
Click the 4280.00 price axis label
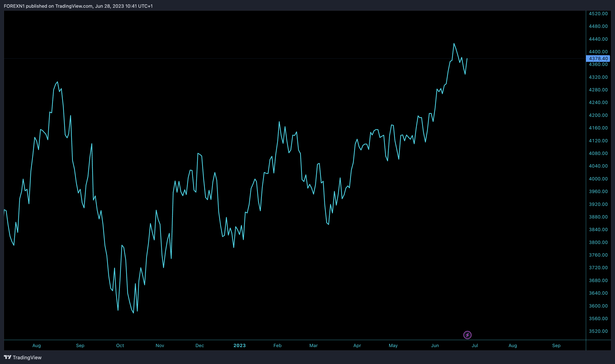click(598, 90)
